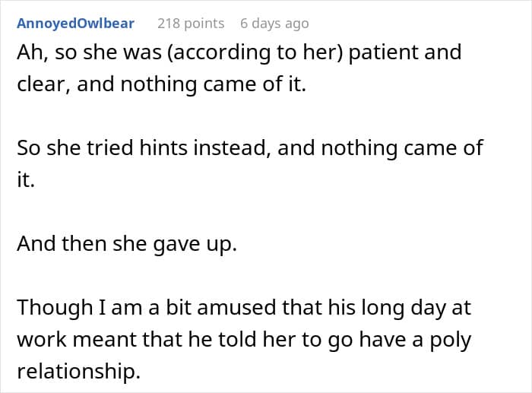Click the words "clear, and nothing came of it."
Viewport: 532px width, 393px height.
pyautogui.click(x=162, y=84)
